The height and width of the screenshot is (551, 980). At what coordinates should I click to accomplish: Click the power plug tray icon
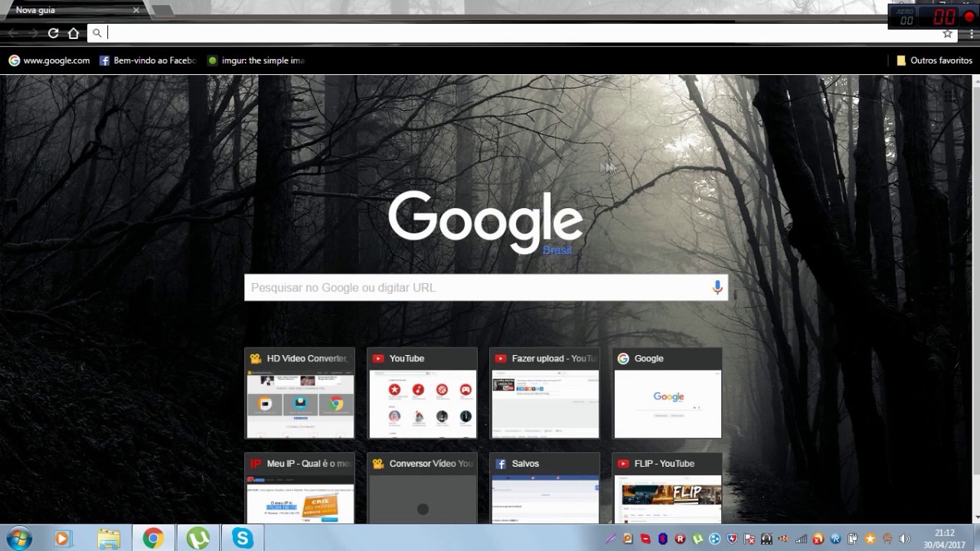tap(853, 539)
